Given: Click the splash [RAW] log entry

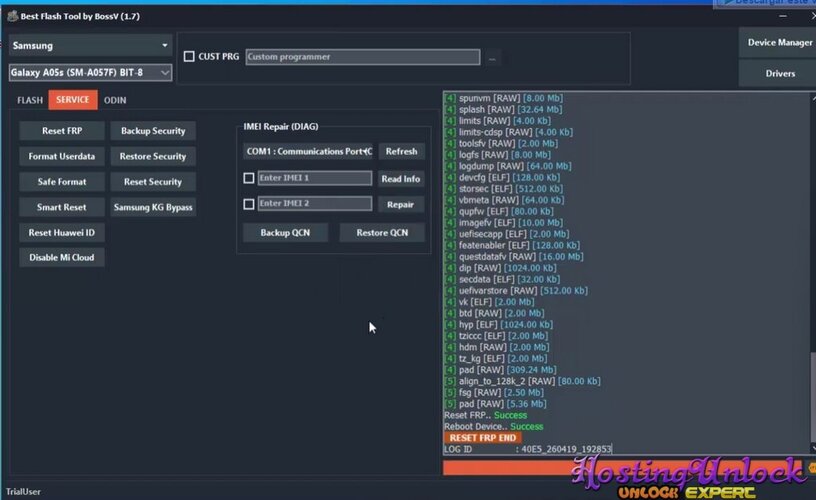Looking at the screenshot, I should point(503,109).
